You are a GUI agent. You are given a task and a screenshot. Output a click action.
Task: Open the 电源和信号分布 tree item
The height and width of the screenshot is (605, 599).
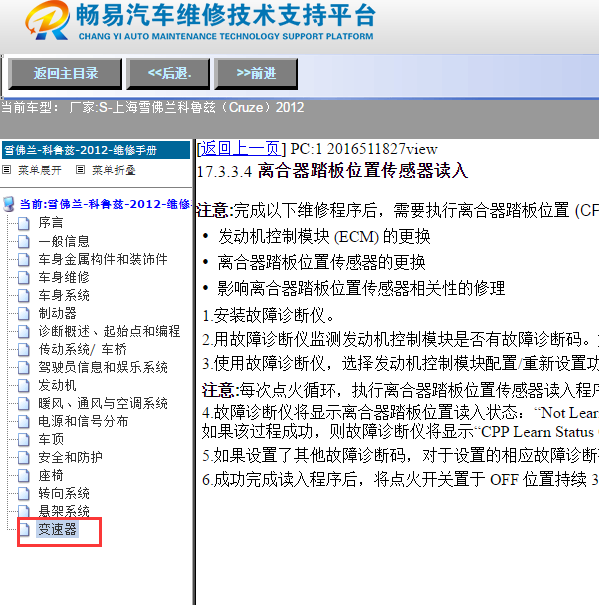click(83, 421)
